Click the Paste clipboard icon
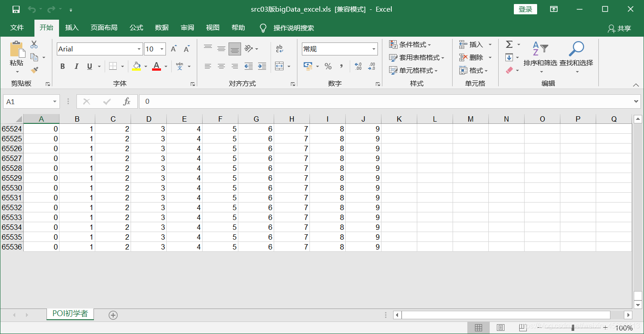Screen dimensions: 644x334 (17, 49)
